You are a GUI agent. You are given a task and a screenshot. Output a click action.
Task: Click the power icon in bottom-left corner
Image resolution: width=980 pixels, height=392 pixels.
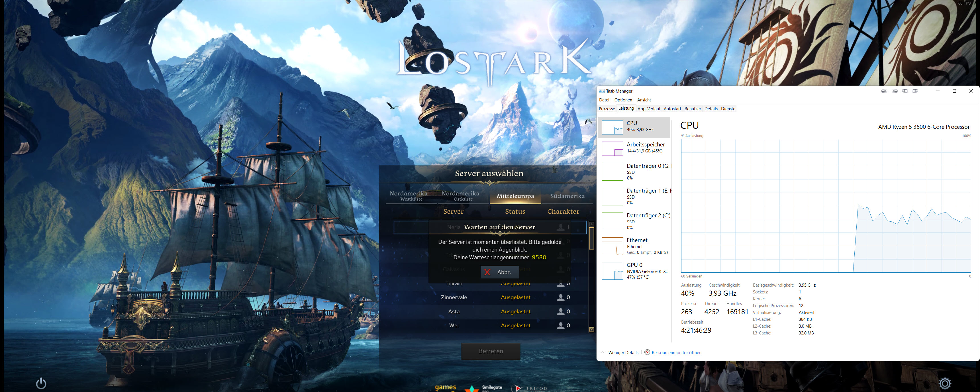click(41, 383)
